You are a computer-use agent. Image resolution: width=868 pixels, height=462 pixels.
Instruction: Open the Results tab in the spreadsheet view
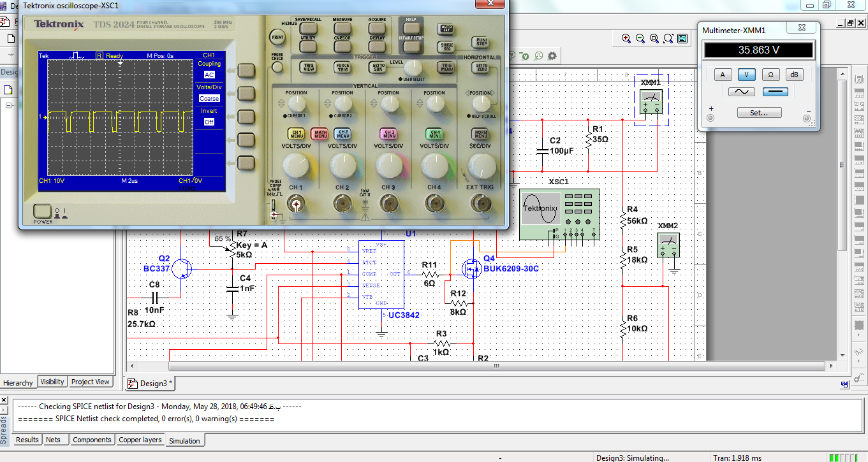pyautogui.click(x=27, y=440)
